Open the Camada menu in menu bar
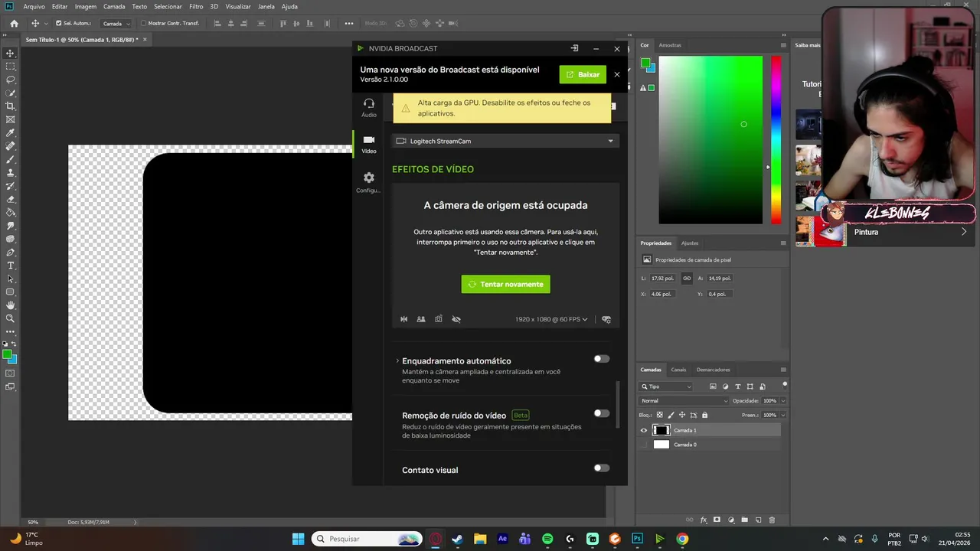The image size is (980, 551). [x=114, y=6]
